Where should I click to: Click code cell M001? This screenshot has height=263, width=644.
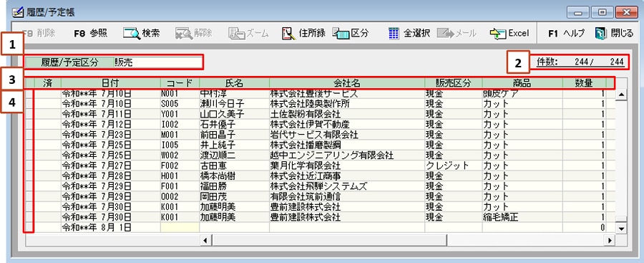coord(180,135)
